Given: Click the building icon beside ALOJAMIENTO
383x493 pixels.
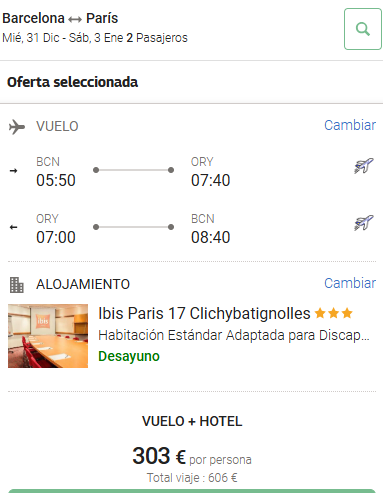Looking at the screenshot, I should (x=17, y=285).
